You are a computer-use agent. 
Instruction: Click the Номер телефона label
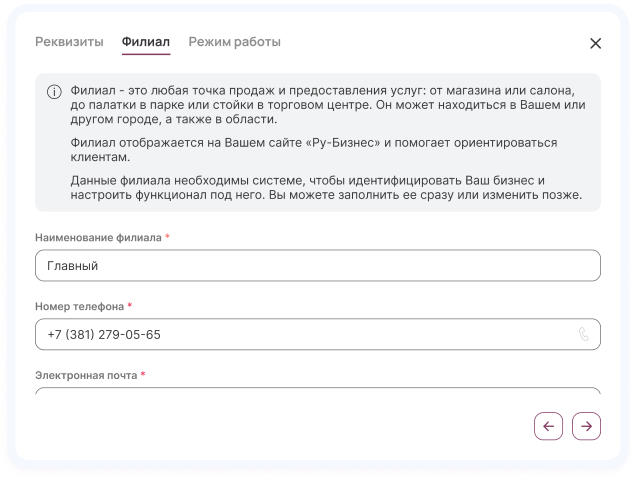pyautogui.click(x=79, y=306)
